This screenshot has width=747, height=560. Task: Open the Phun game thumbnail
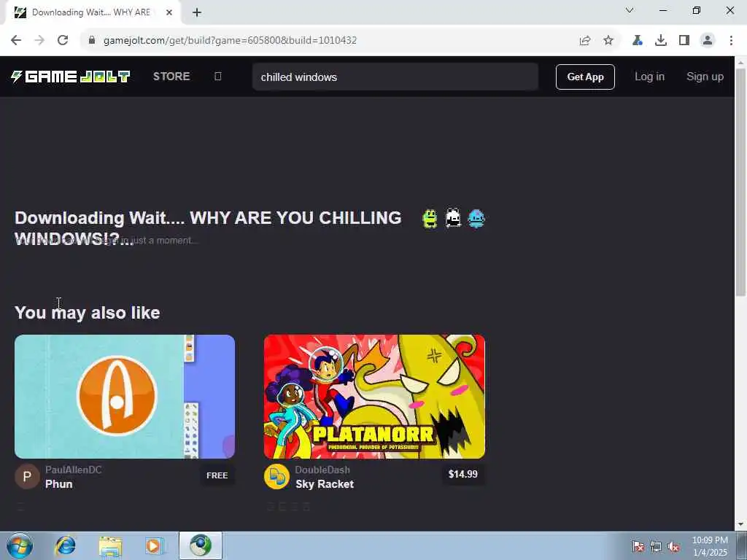(125, 397)
